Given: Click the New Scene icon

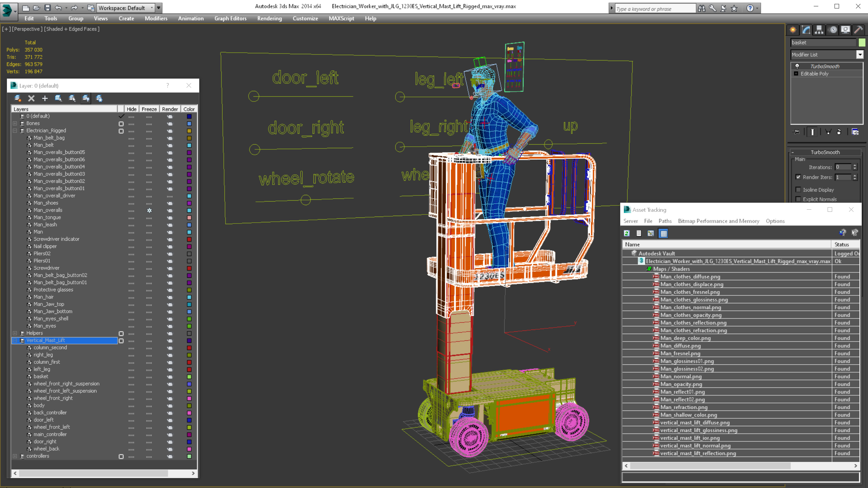Looking at the screenshot, I should tap(26, 8).
